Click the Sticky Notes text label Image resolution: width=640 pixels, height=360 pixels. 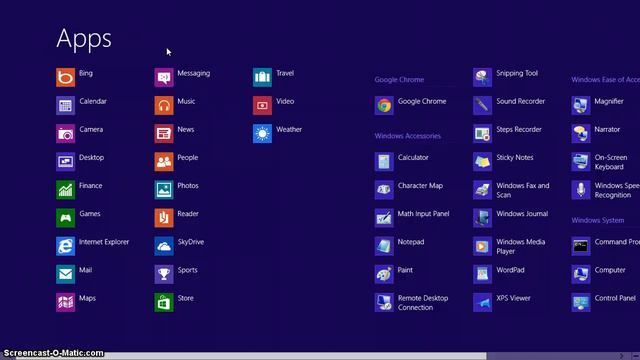coord(515,158)
